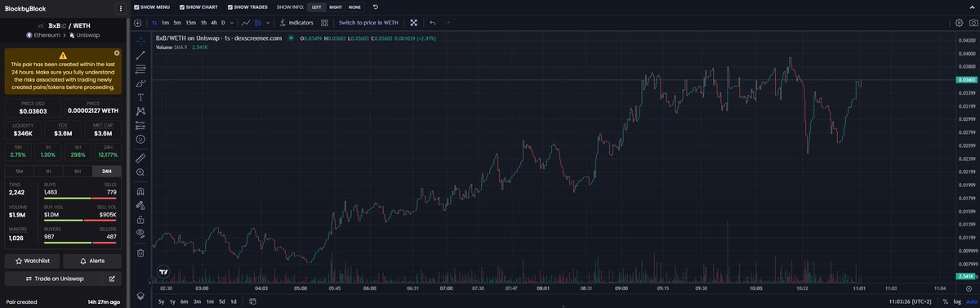Select the Fibonacci retracement tool
Screen dimensions: 980x308
140,69
